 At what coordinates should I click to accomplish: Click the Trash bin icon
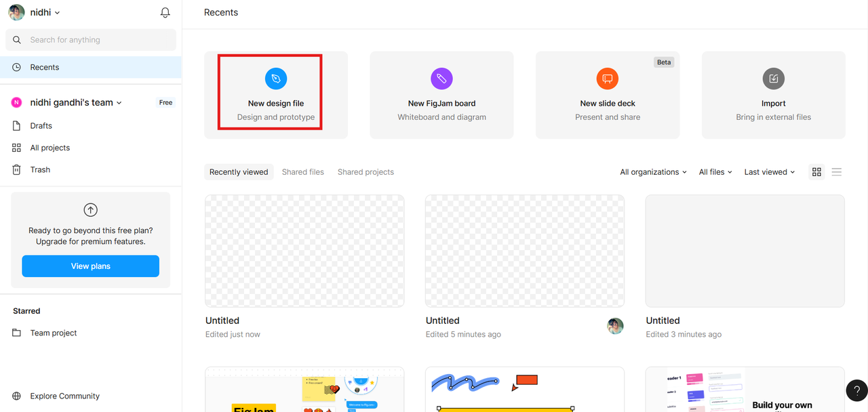[x=17, y=169]
